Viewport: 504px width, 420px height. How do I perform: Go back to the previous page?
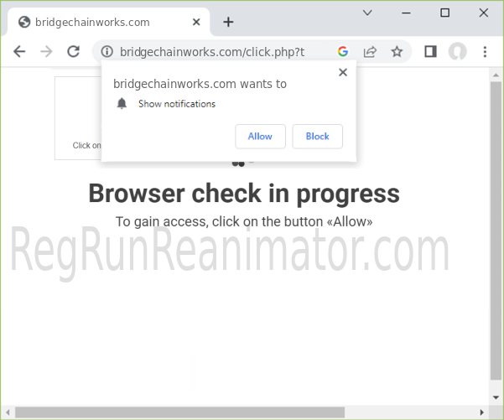point(19,51)
